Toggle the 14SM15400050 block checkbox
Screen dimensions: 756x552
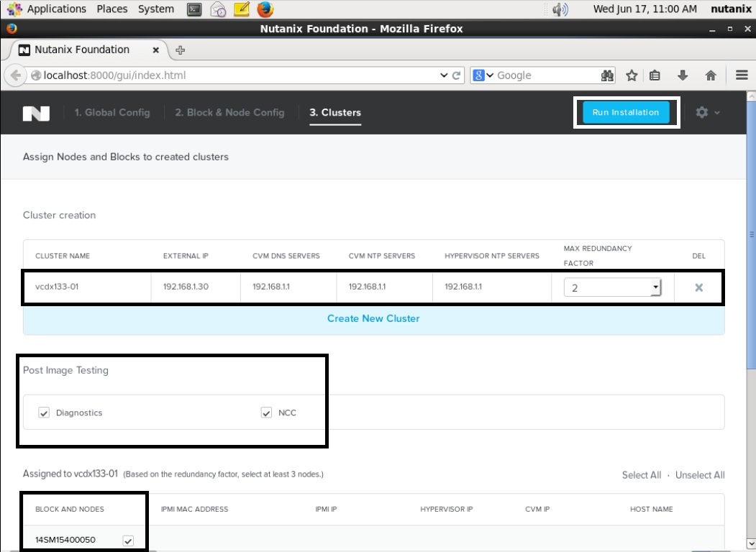point(128,540)
